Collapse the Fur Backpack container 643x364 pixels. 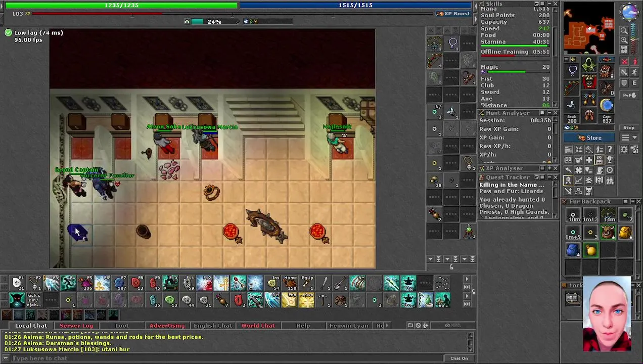click(x=633, y=202)
